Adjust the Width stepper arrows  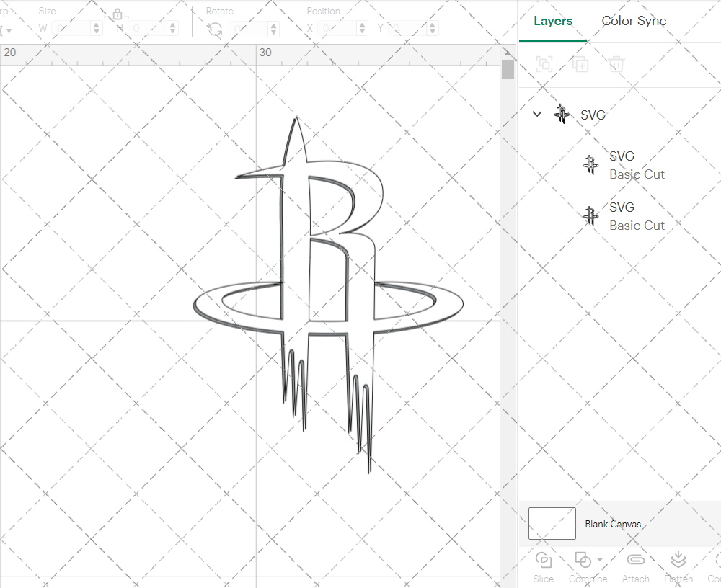97,29
